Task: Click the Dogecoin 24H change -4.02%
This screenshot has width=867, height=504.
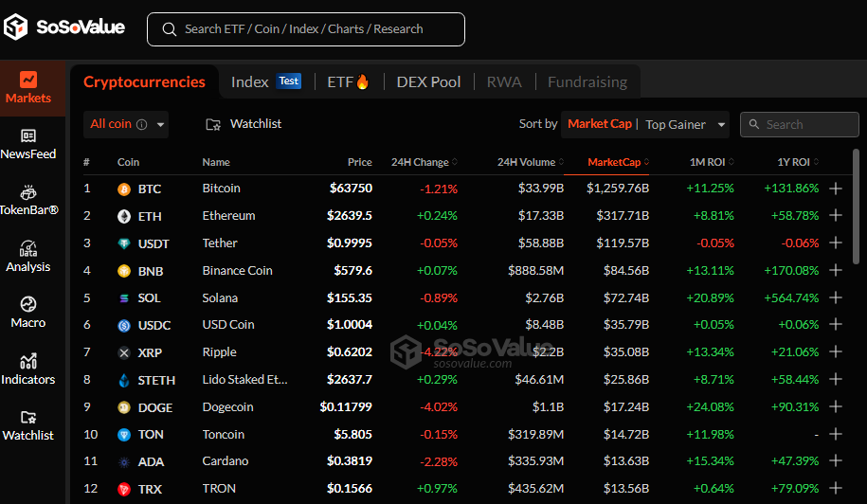Action: tap(439, 406)
